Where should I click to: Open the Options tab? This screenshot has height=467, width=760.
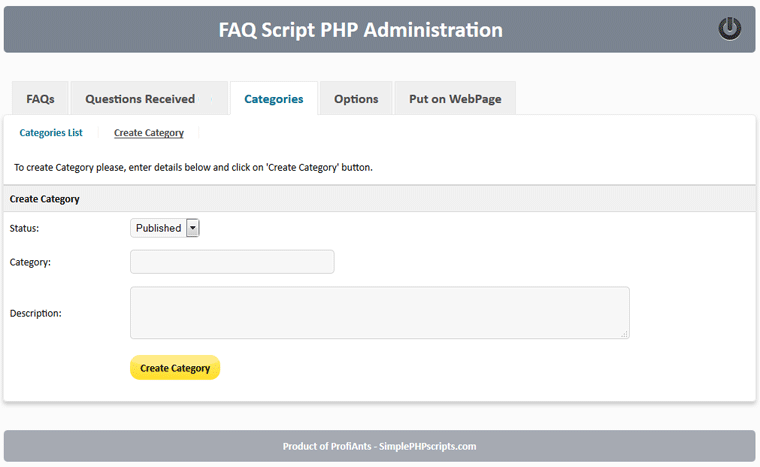tap(356, 98)
